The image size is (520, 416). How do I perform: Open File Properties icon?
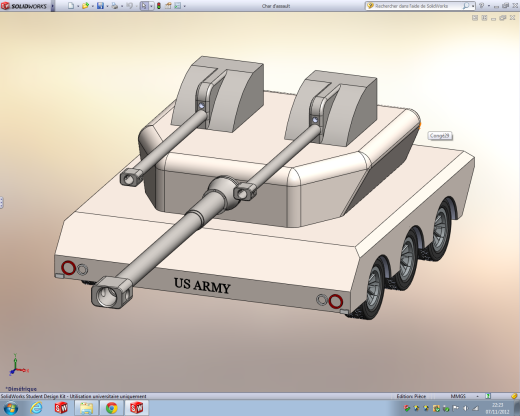click(x=168, y=6)
